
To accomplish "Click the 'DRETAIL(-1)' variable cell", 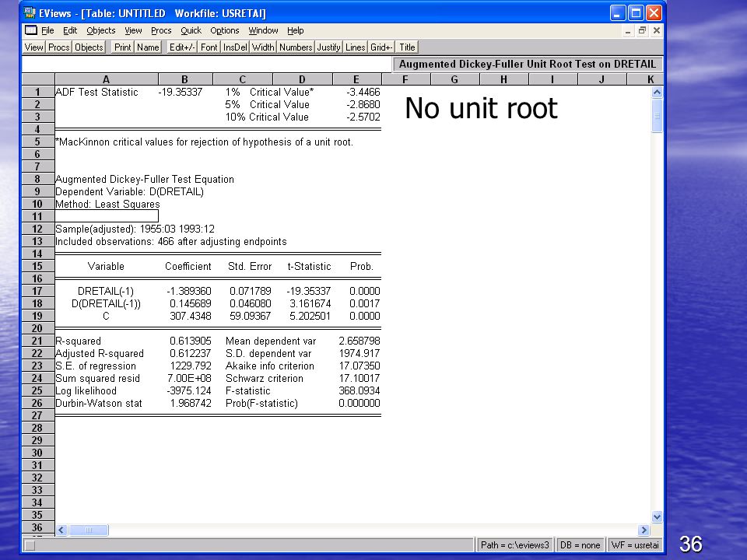I will 106,291.
